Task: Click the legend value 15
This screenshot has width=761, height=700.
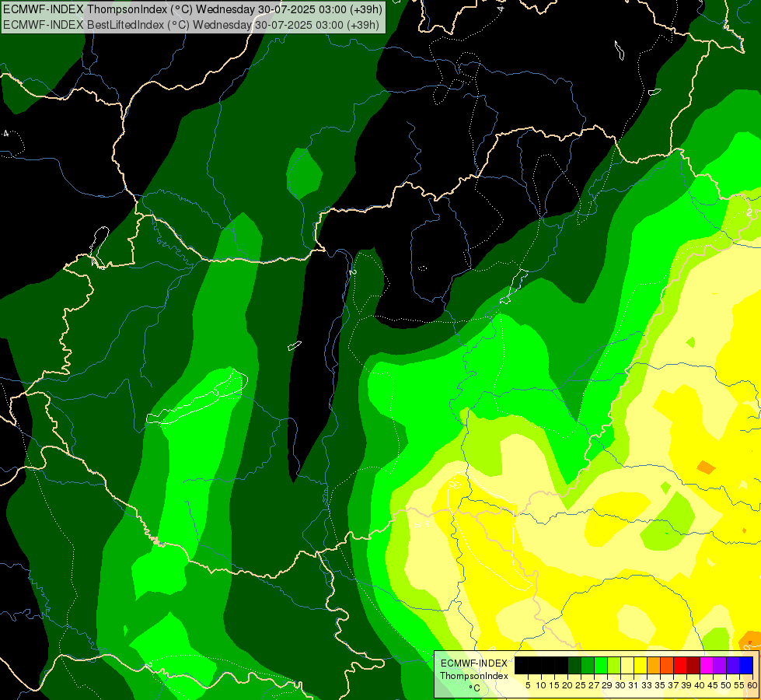Action: click(x=555, y=685)
